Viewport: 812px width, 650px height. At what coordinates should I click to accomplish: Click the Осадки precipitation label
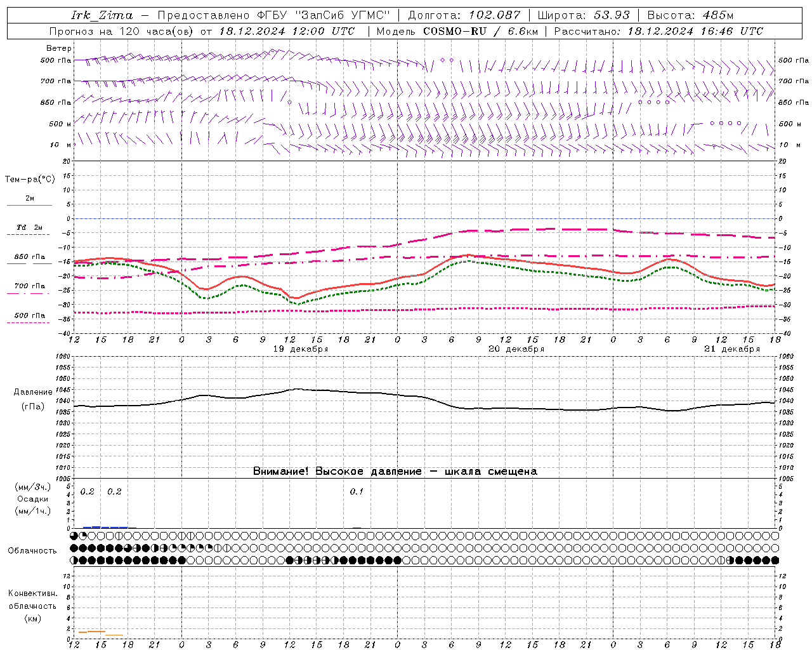click(x=34, y=499)
